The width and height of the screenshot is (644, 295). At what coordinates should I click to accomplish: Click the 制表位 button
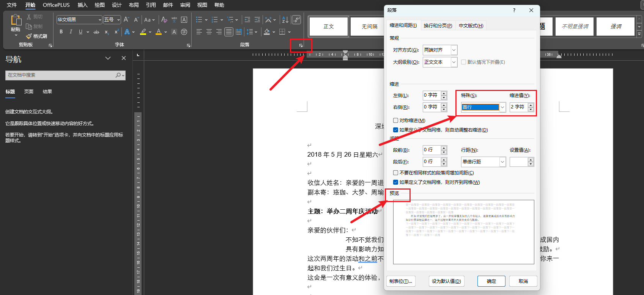[401, 281]
